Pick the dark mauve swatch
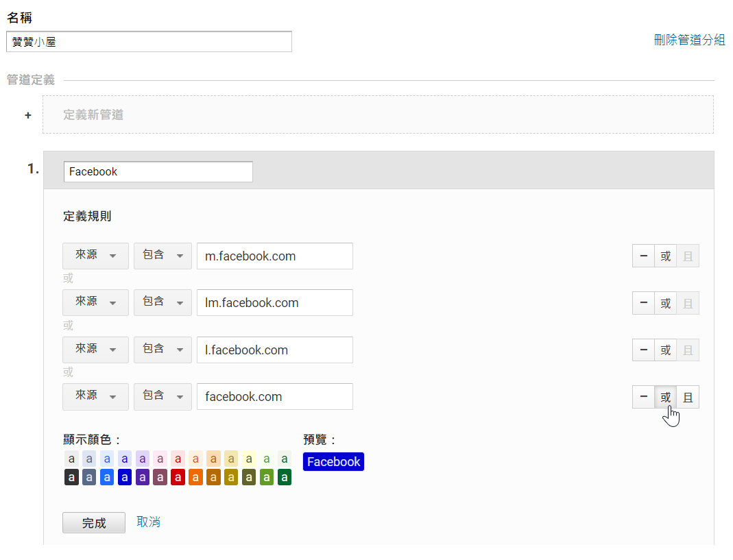Screen dimensions: 733x560 click(x=160, y=477)
